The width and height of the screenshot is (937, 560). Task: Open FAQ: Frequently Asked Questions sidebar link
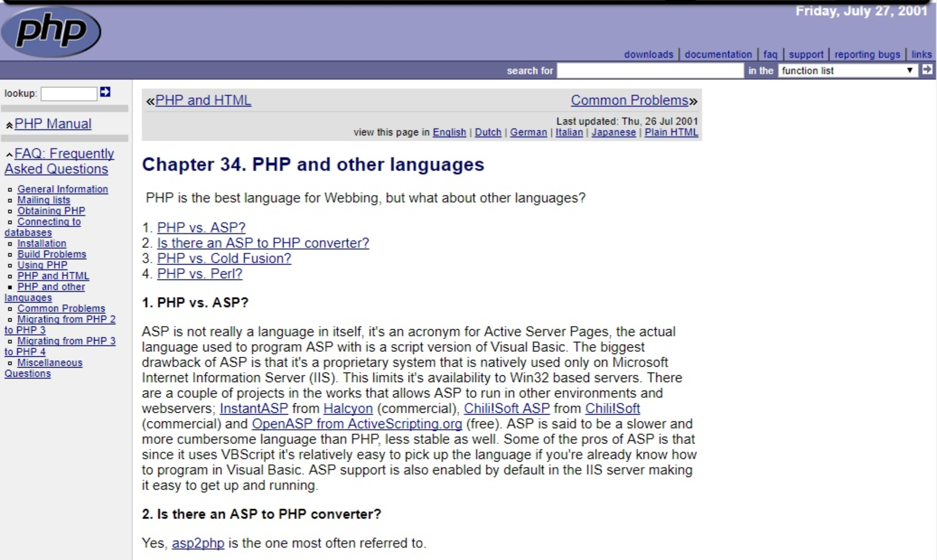tap(59, 161)
